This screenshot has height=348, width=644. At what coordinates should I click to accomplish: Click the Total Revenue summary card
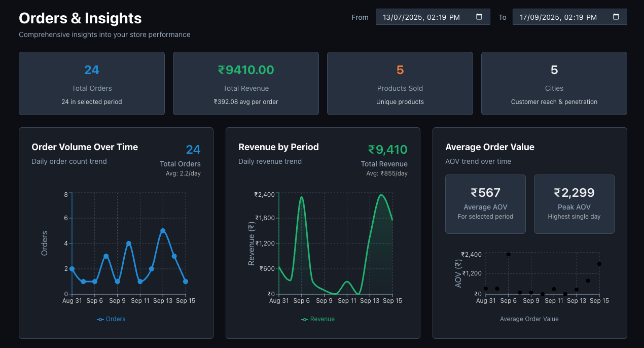(245, 83)
